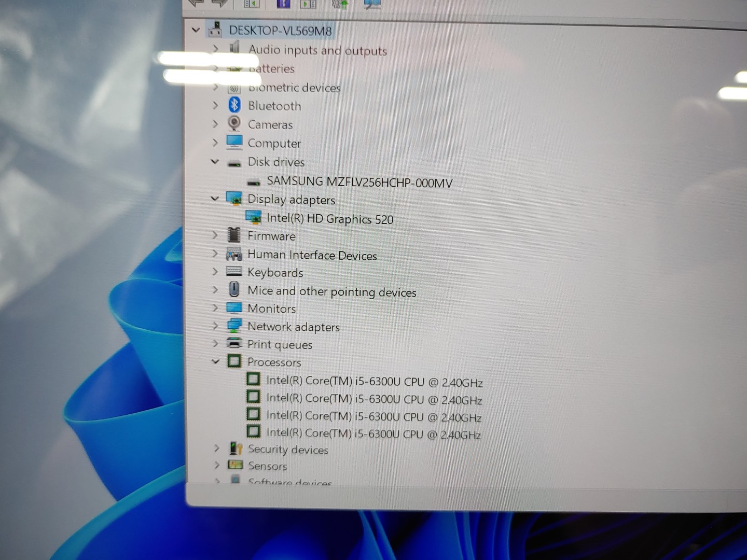
Task: Select the root node DESKTOP-VL569M8
Action: (x=280, y=31)
